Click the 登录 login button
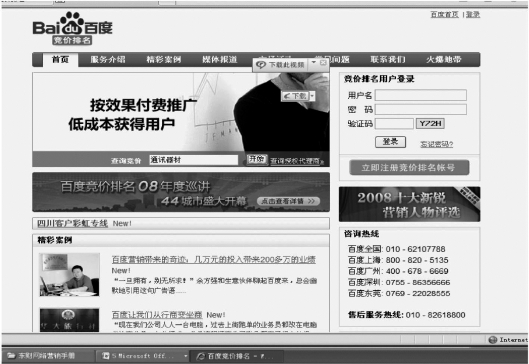Viewport: 529px width, 364px height. [x=390, y=142]
